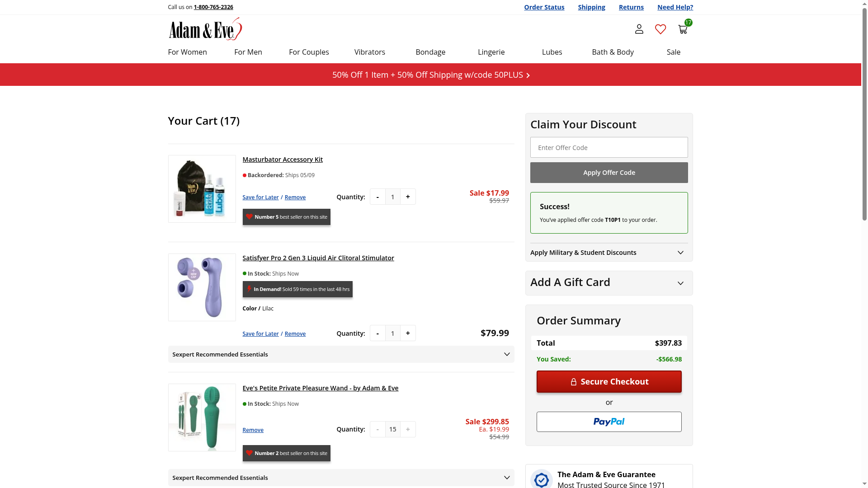
Task: Remove the Satisfyer Pro 2 from cart
Action: 295,334
